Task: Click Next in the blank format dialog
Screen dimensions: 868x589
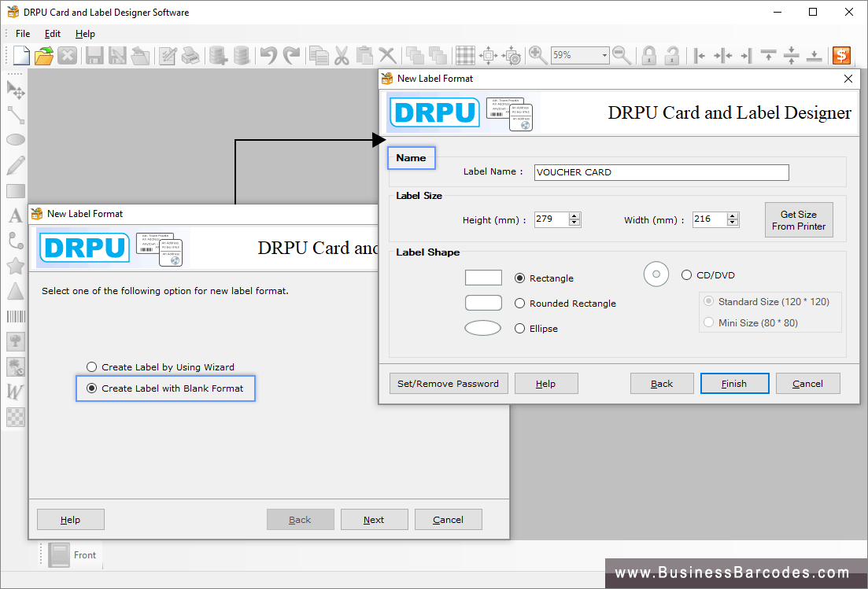Action: tap(375, 519)
